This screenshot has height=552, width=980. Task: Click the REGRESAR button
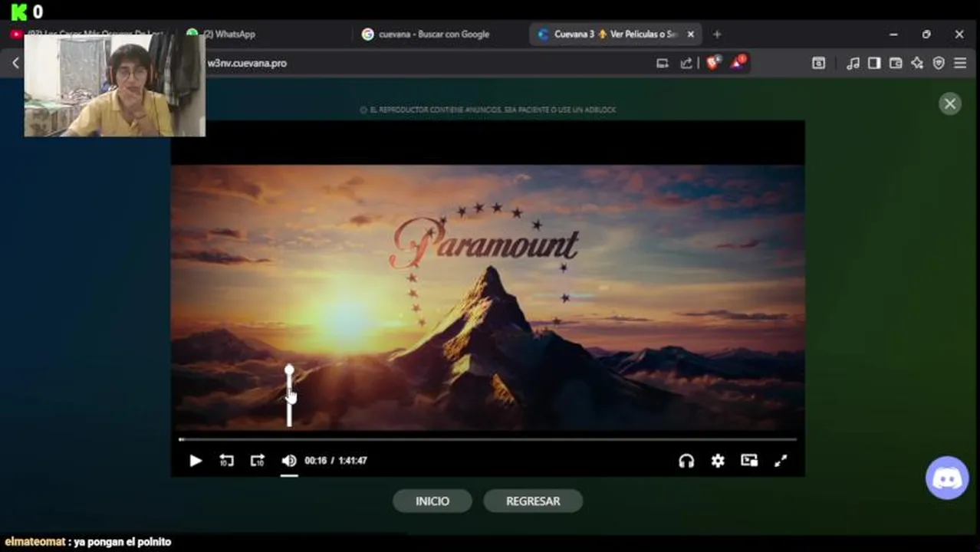[x=533, y=501]
